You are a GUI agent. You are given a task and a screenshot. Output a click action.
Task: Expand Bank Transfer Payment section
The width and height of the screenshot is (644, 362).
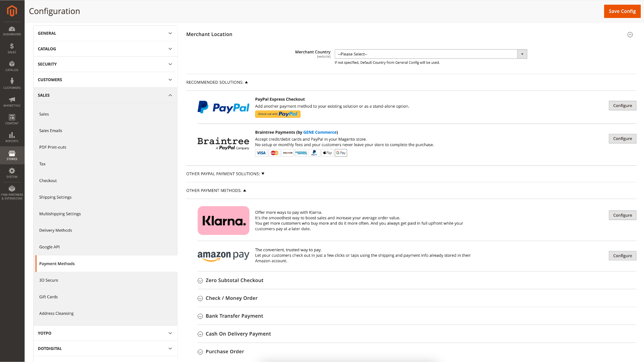pos(230,316)
